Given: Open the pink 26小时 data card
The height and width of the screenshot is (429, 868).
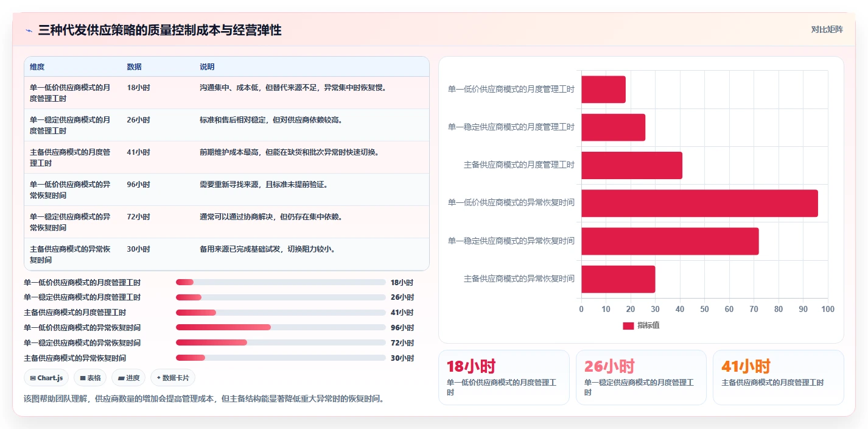Looking at the screenshot, I should click(x=641, y=377).
